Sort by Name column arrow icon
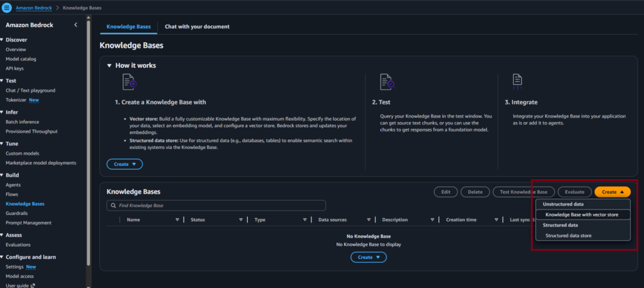The height and width of the screenshot is (288, 644). [177, 220]
